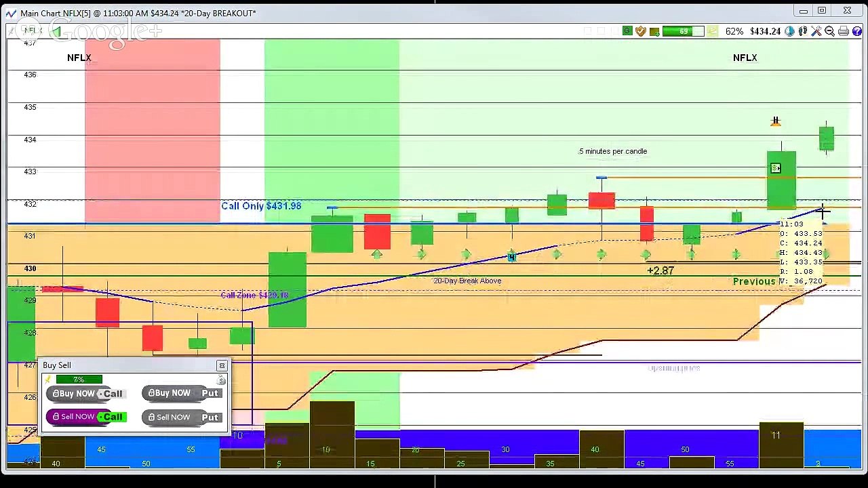Click the orange shield checkmark icon
The image size is (868, 488).
(x=641, y=31)
